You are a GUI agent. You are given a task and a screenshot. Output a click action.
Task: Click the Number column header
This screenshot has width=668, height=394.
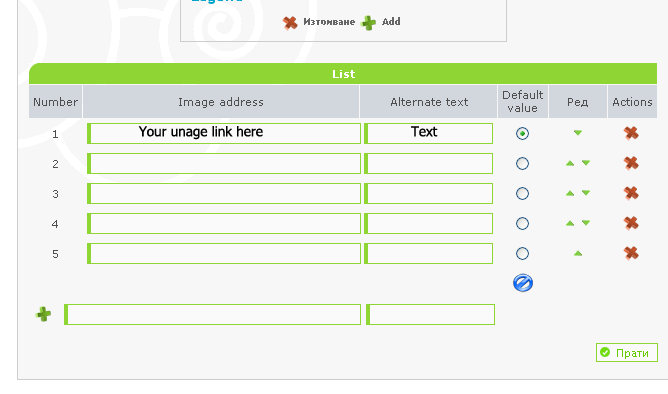[55, 102]
